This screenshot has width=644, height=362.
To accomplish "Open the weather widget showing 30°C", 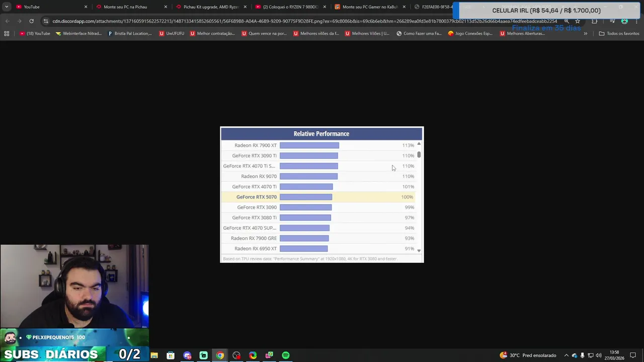I will [528, 355].
